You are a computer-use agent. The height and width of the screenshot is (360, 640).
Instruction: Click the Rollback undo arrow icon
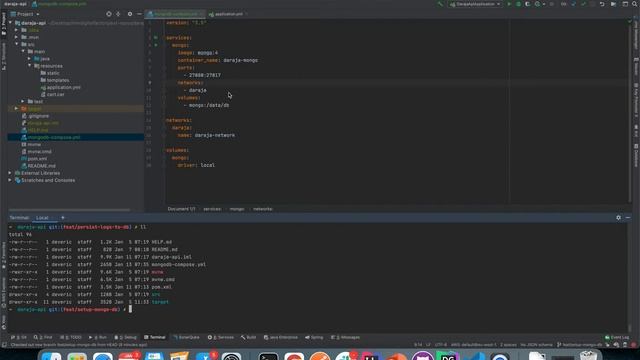[x=602, y=4]
